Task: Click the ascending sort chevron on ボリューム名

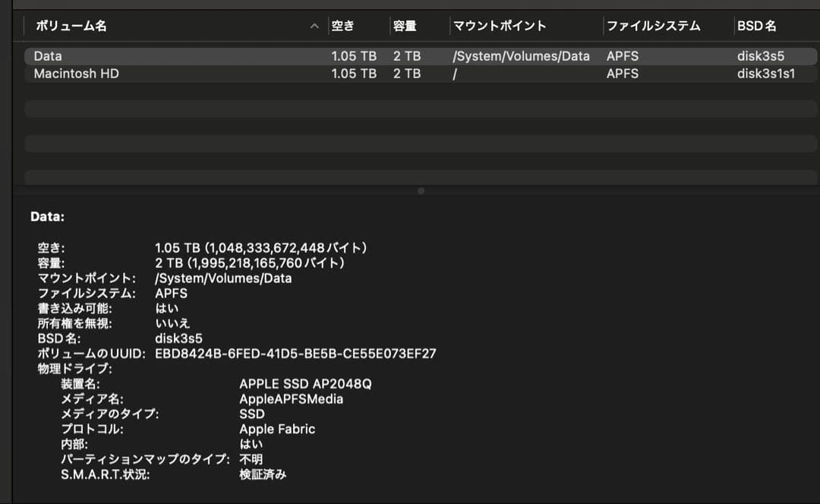Action: point(314,25)
